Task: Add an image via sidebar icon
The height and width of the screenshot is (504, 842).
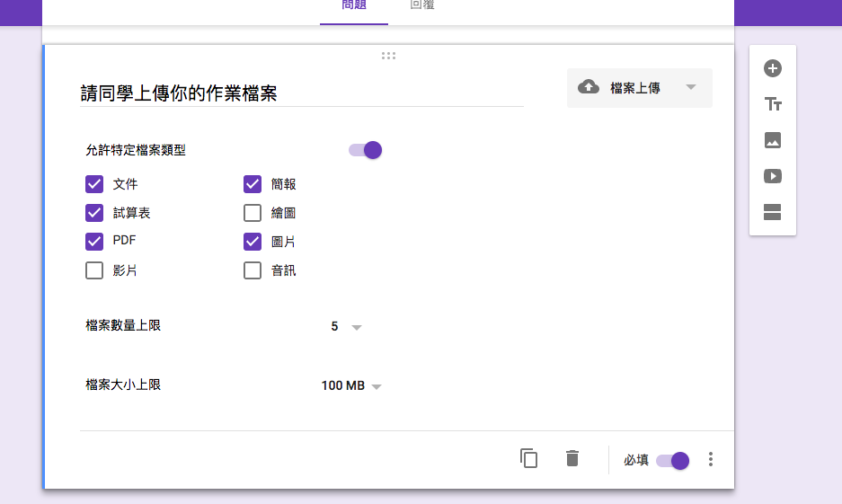Action: pos(772,140)
